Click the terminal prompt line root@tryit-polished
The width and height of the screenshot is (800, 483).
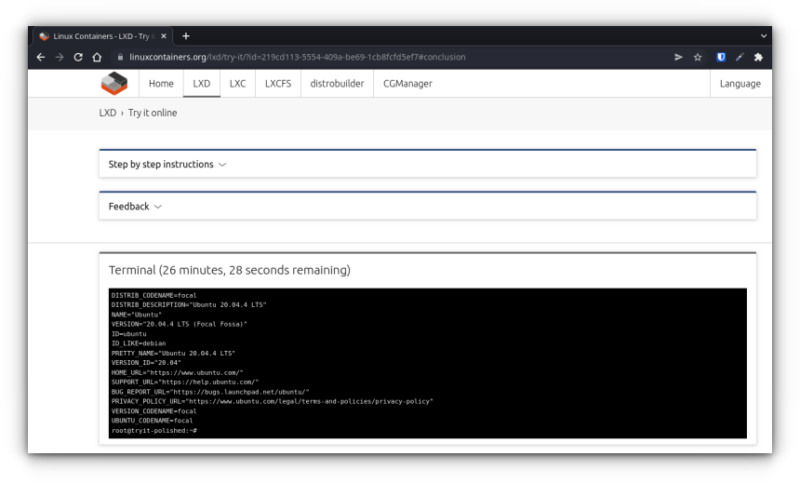point(154,430)
